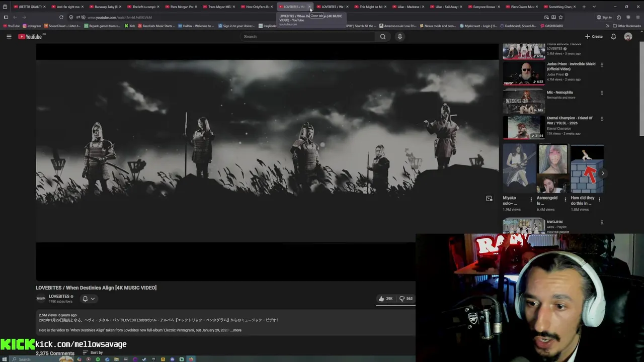Click Sign in in the browser toolbar
Screen dimensions: 644x362
click(x=604, y=17)
